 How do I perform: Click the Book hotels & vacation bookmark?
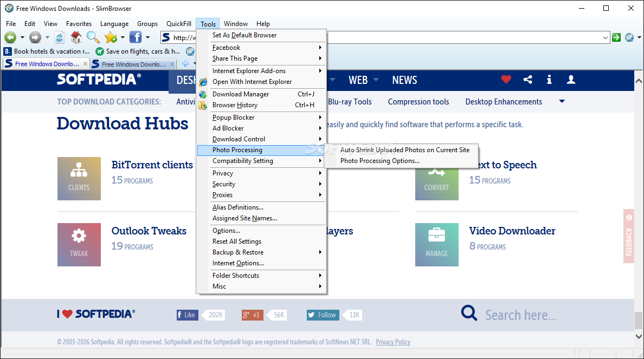(47, 51)
